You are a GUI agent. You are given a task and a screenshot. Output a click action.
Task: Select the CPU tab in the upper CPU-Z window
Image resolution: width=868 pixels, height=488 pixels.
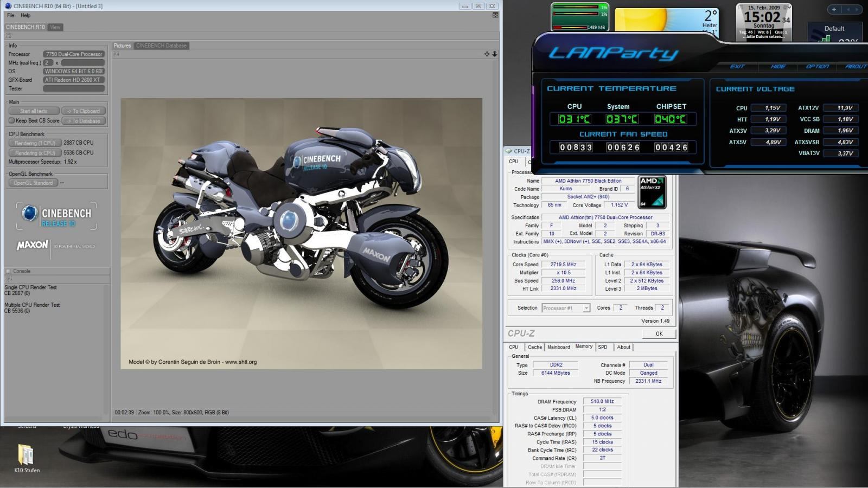pos(513,162)
